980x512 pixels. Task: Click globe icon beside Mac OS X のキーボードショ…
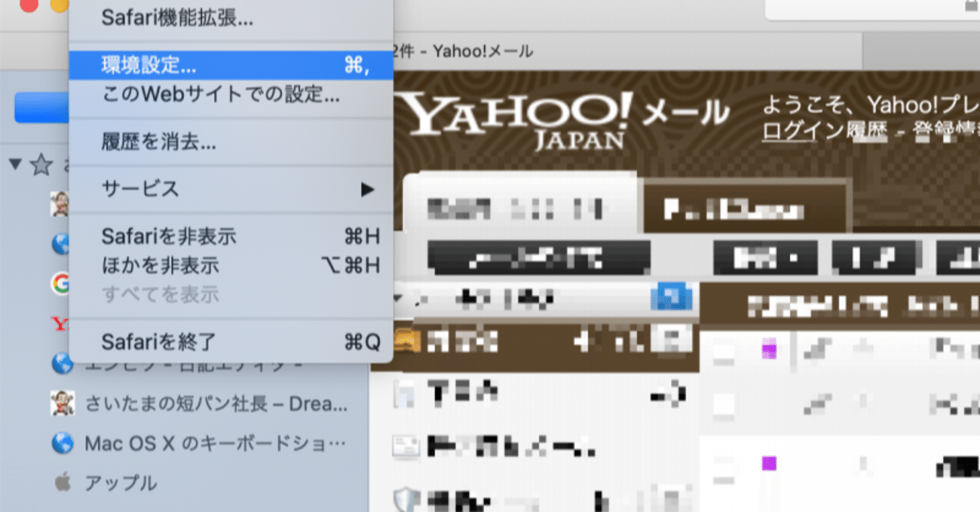[x=61, y=442]
